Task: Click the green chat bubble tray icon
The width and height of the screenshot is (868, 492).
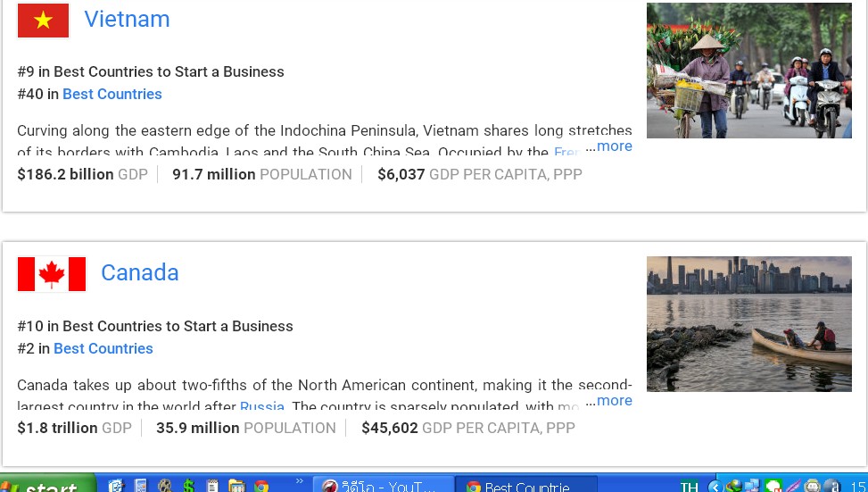Action: point(773,486)
